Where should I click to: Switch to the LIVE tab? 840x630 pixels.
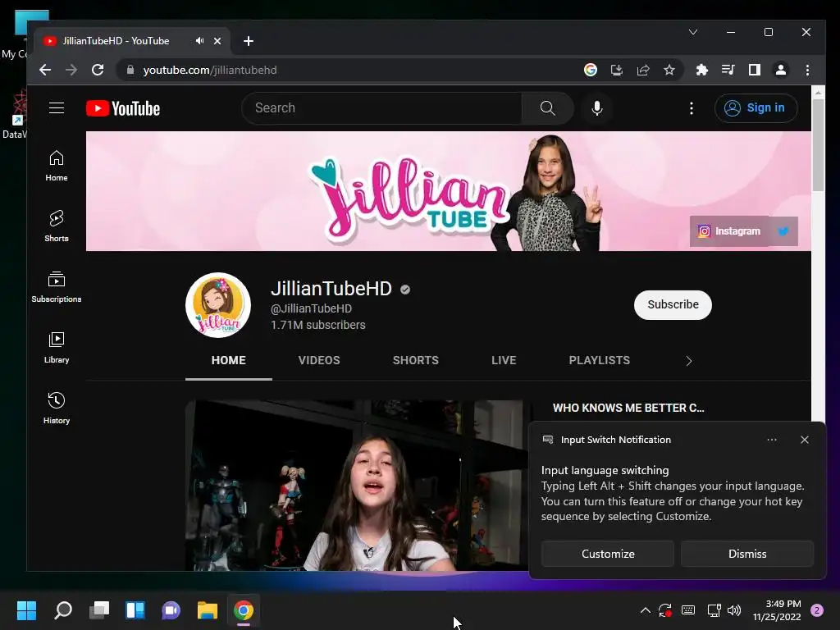click(x=504, y=361)
